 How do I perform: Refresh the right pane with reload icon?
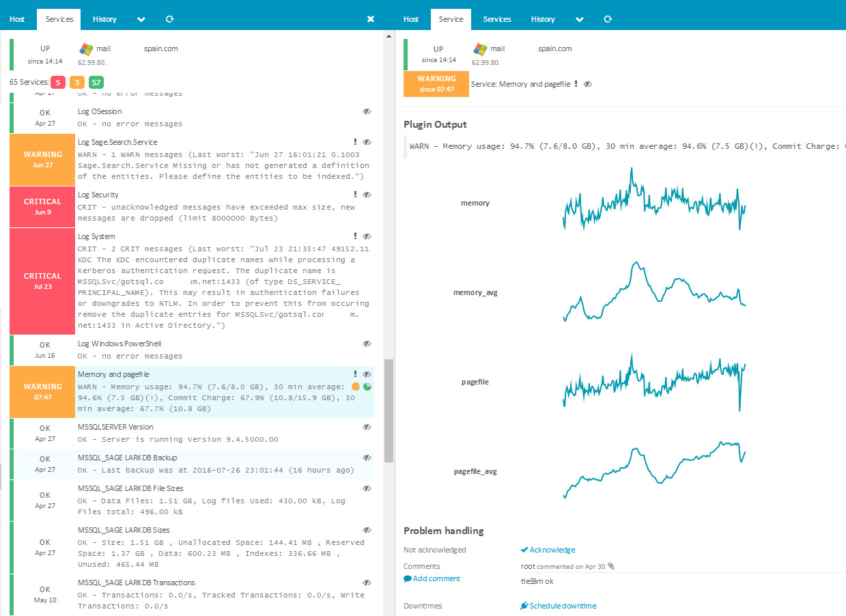pyautogui.click(x=608, y=19)
